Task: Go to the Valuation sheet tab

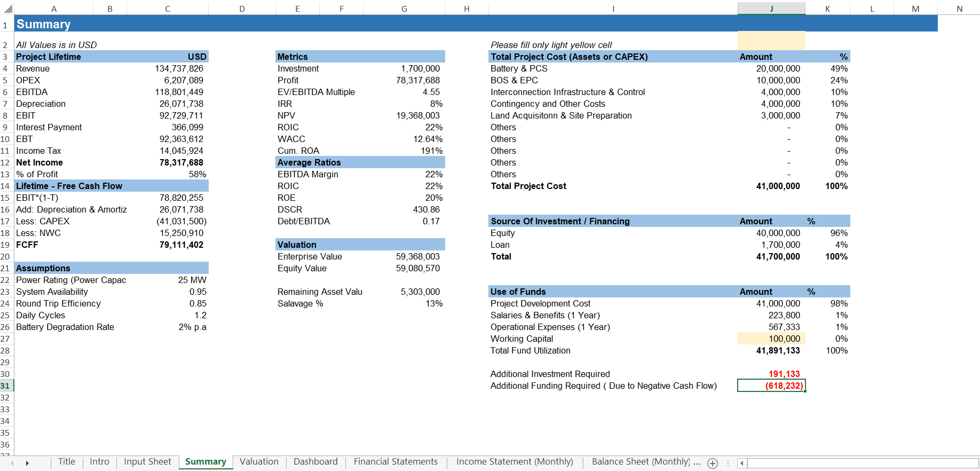Action: (259, 462)
